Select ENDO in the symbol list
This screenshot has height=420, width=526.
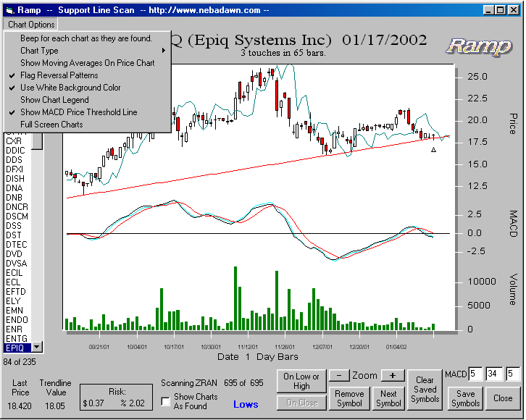(17, 320)
